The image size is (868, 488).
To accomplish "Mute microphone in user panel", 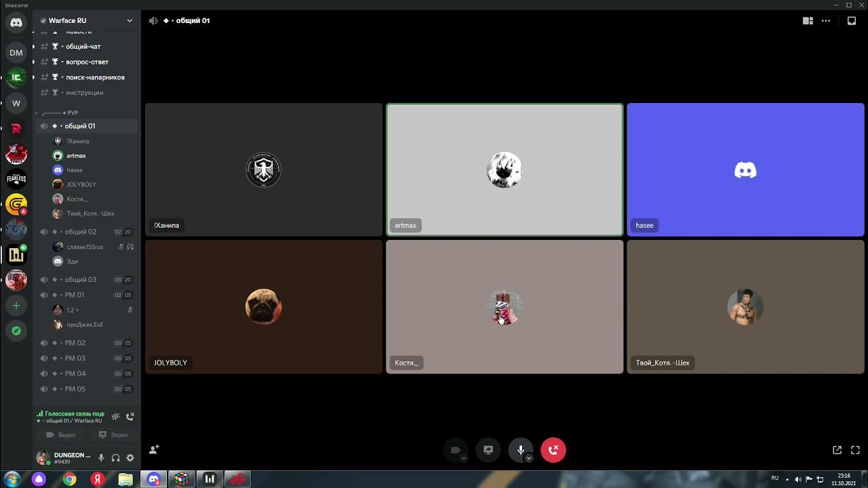I will [101, 458].
